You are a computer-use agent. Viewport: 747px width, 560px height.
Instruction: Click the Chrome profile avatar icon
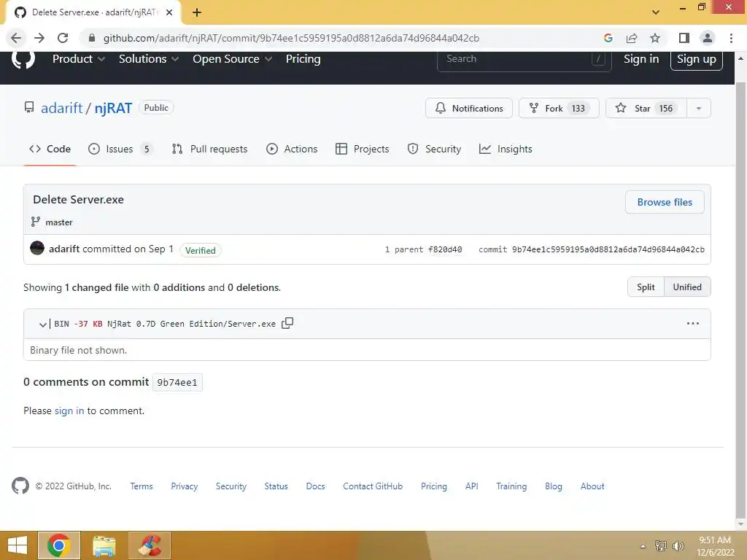(708, 38)
